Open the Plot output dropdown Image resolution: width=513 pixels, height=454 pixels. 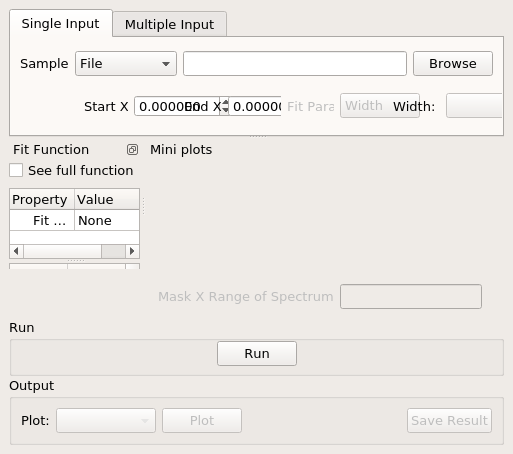point(106,420)
